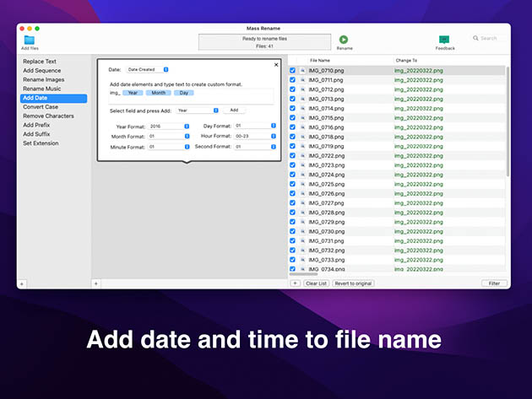Click the plus button beside Clear List

click(296, 283)
